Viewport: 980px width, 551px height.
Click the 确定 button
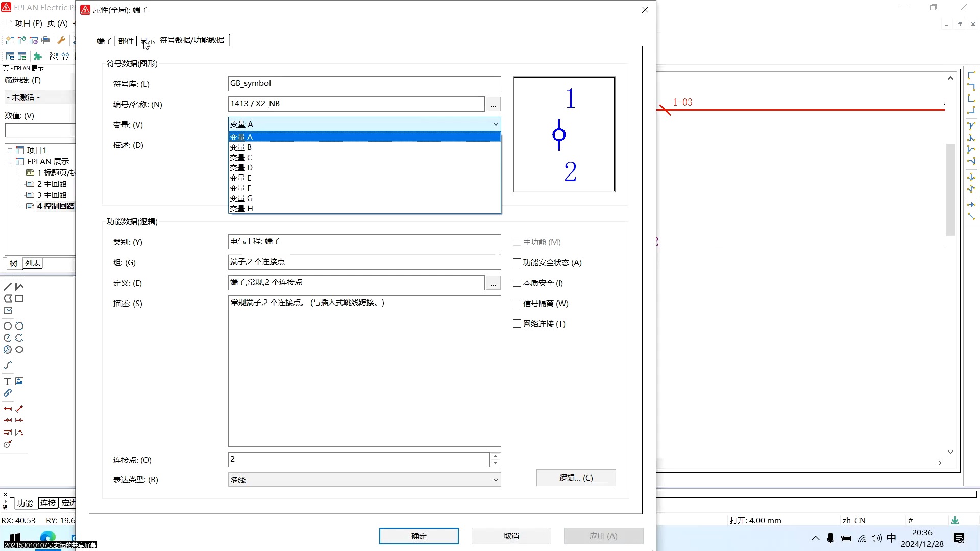pos(419,536)
